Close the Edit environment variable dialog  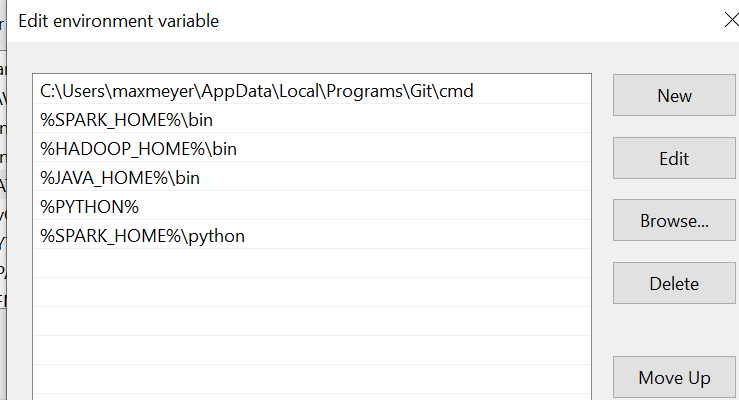pos(731,20)
